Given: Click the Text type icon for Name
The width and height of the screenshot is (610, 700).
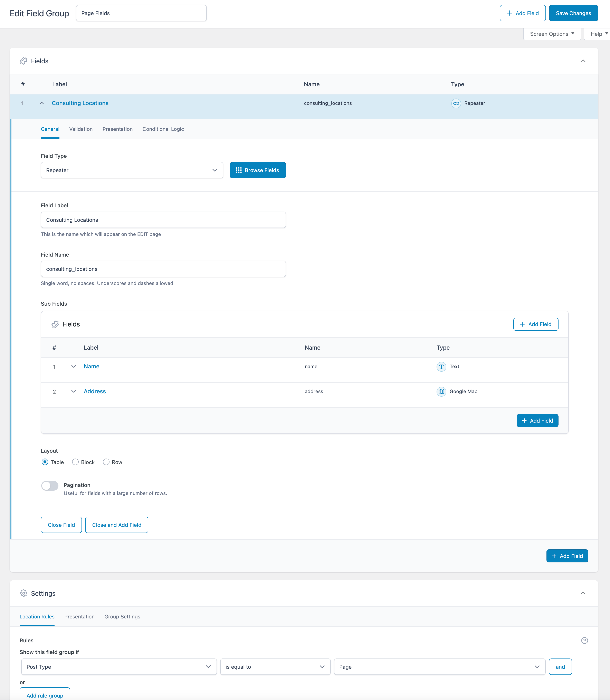Looking at the screenshot, I should click(x=441, y=367).
